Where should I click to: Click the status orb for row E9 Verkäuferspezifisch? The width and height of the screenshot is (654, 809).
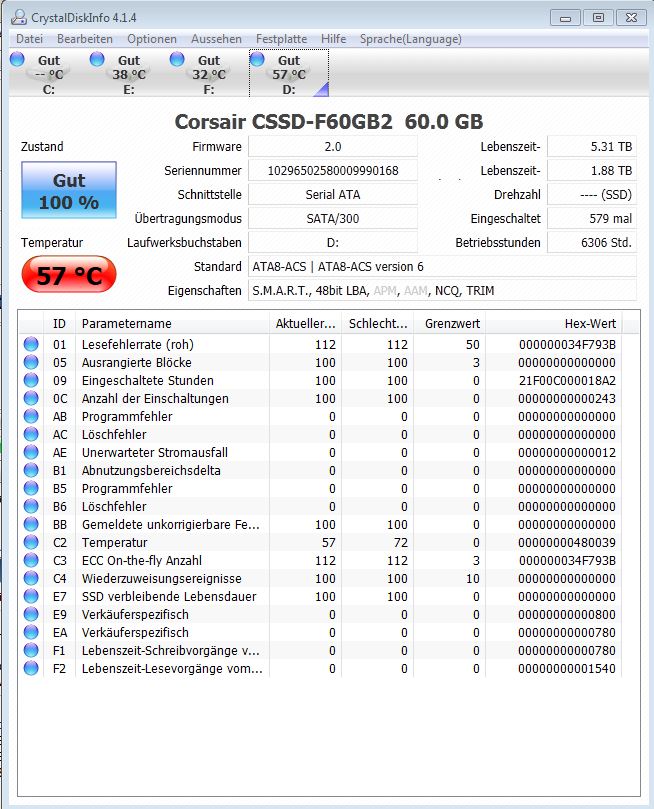[x=31, y=614]
